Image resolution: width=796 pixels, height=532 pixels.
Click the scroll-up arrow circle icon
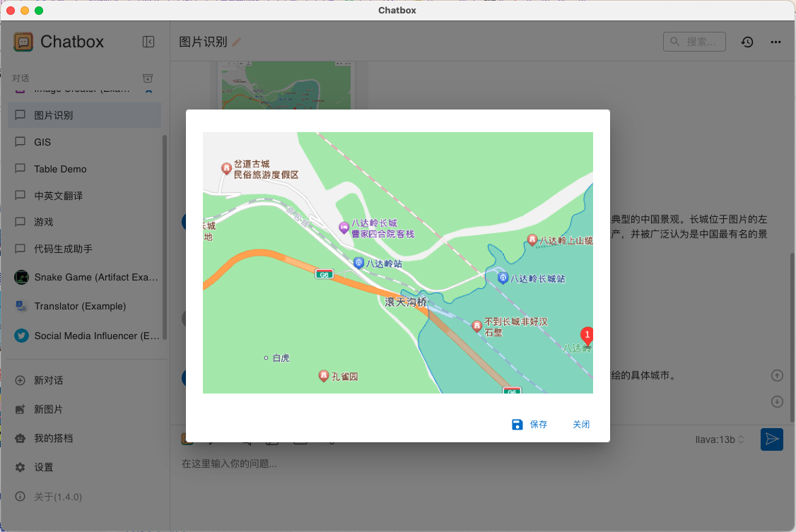tap(777, 375)
